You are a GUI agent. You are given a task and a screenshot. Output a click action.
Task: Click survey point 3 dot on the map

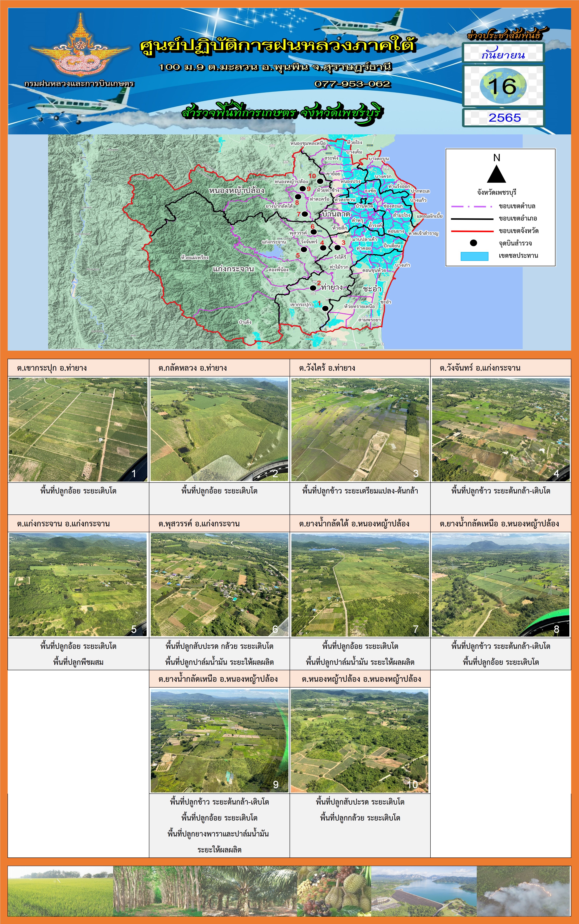[337, 247]
